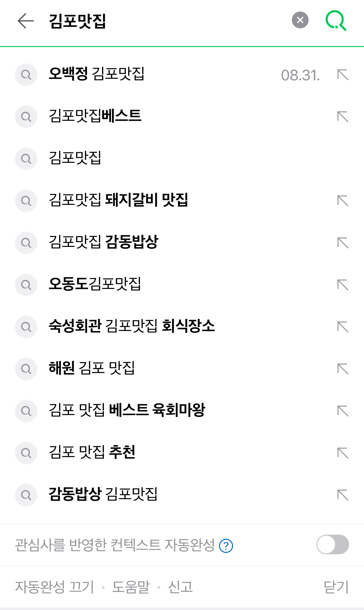Tap fill arrow beside 오동도김포맛집
Image resolution: width=364 pixels, height=610 pixels.
[x=343, y=285]
